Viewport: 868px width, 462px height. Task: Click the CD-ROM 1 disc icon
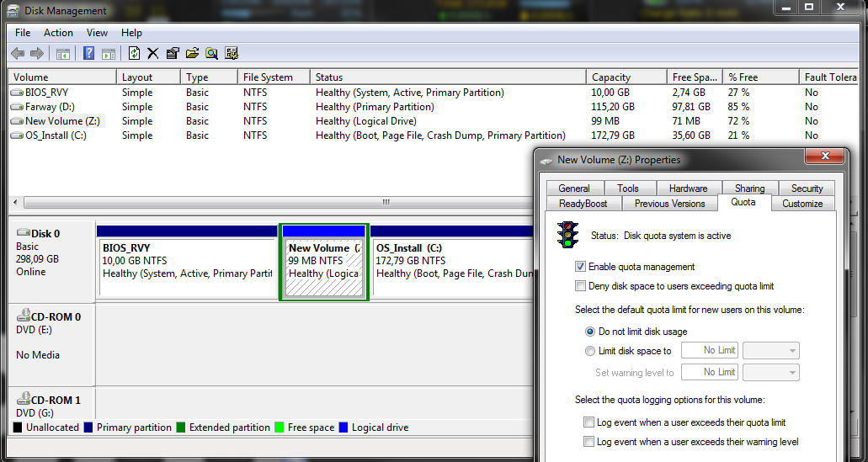coord(24,398)
